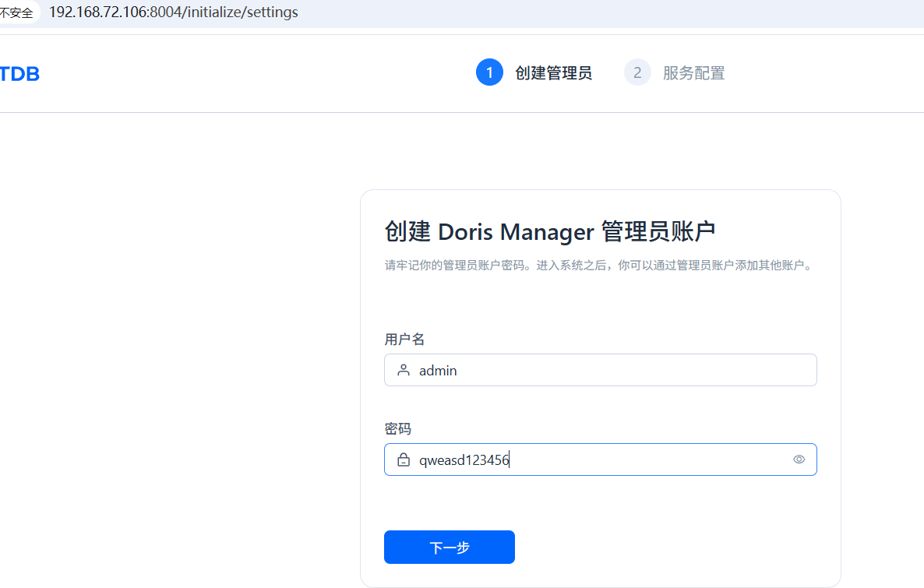Click the 创建 Doris Manager 管理员账户 heading

pos(550,231)
